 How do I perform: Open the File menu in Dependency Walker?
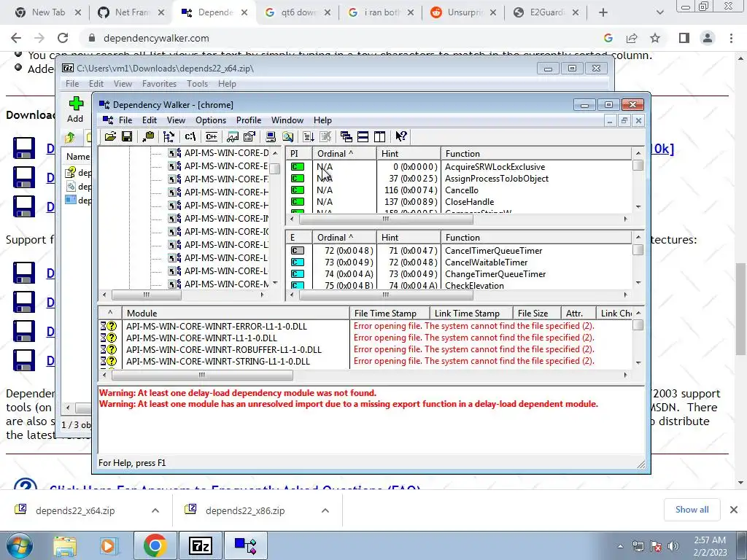[x=125, y=120]
